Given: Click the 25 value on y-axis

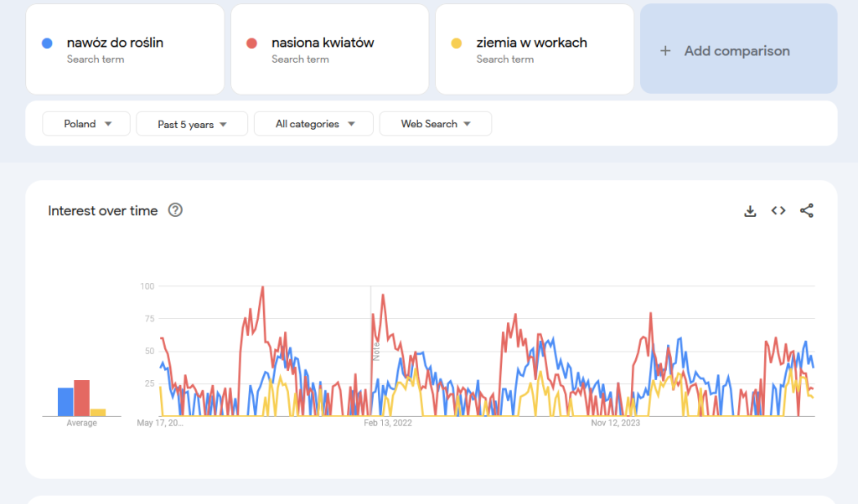Looking at the screenshot, I should pos(149,383).
